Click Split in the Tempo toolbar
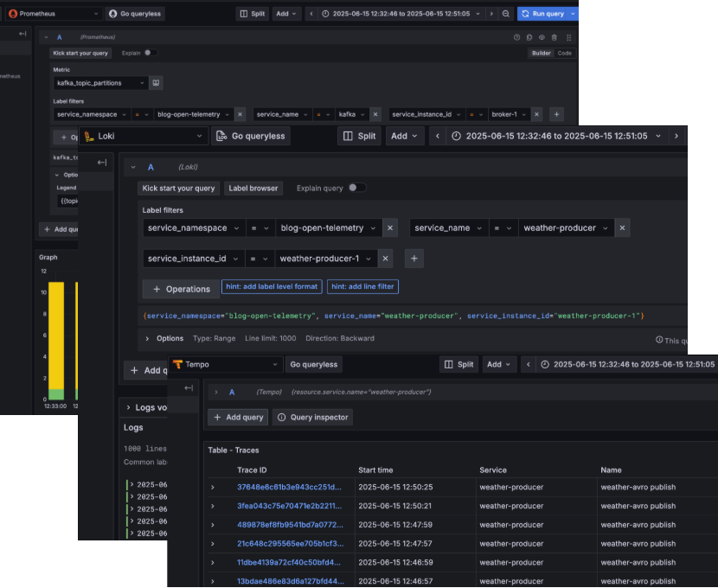Screen dimensions: 718x588 click(458, 365)
